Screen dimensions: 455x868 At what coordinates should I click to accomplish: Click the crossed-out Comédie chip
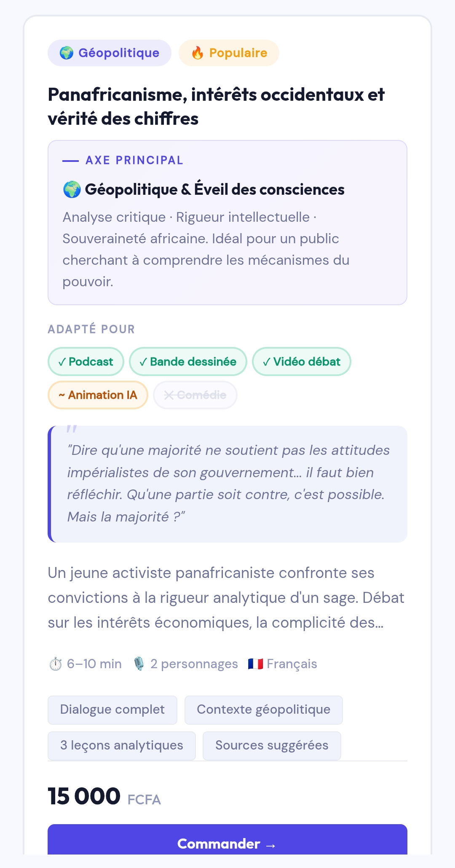coord(195,395)
